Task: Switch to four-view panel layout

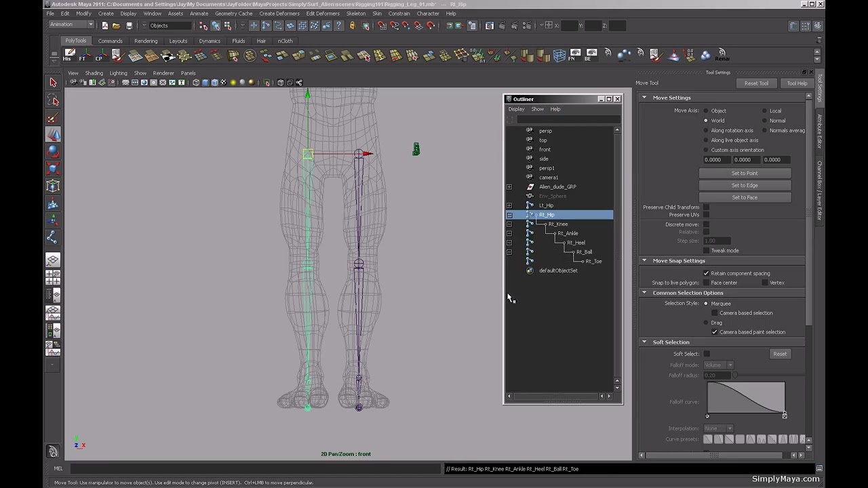Action: [53, 277]
